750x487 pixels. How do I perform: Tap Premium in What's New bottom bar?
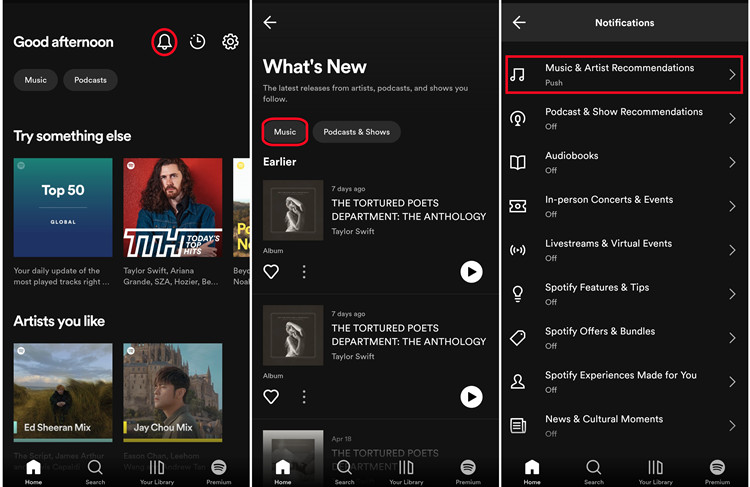pyautogui.click(x=468, y=472)
